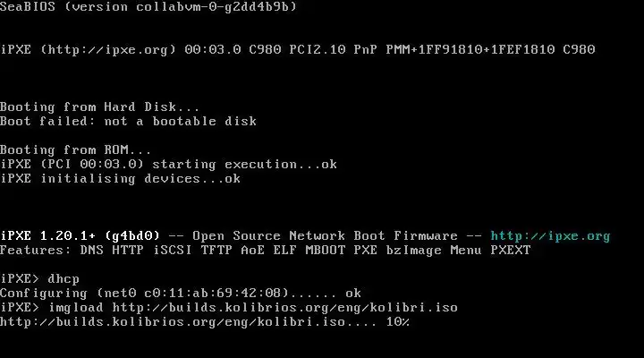Click the 10% download progress indicator
The height and width of the screenshot is (358, 644).
397,322
